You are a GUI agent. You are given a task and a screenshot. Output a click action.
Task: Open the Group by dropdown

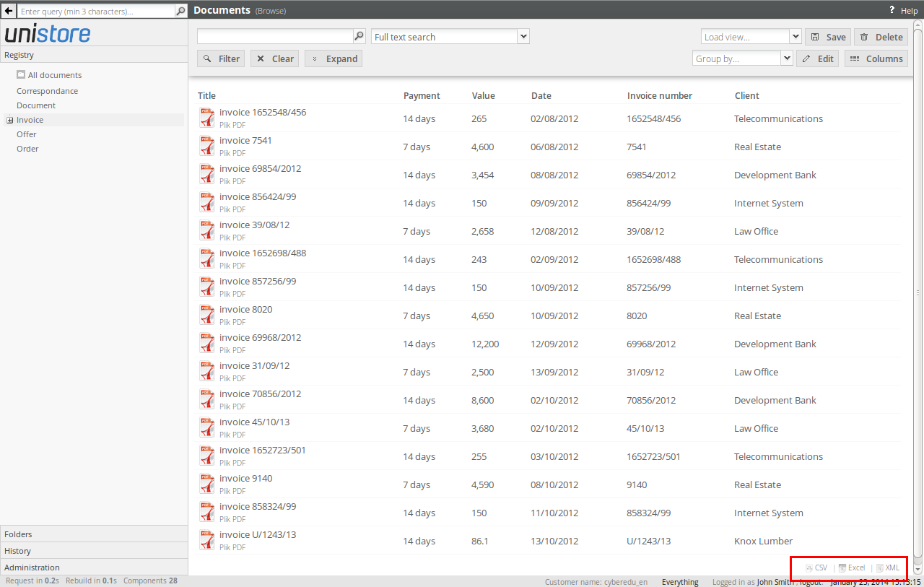click(787, 58)
